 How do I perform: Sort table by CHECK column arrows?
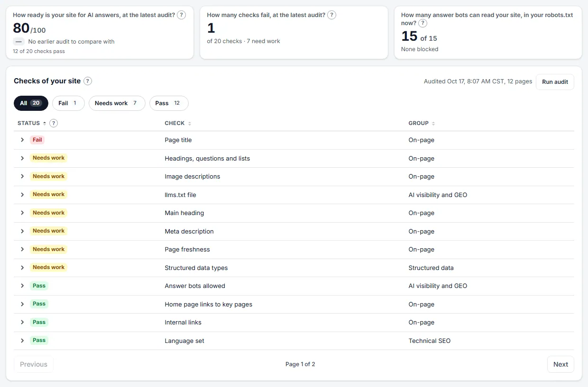190,123
